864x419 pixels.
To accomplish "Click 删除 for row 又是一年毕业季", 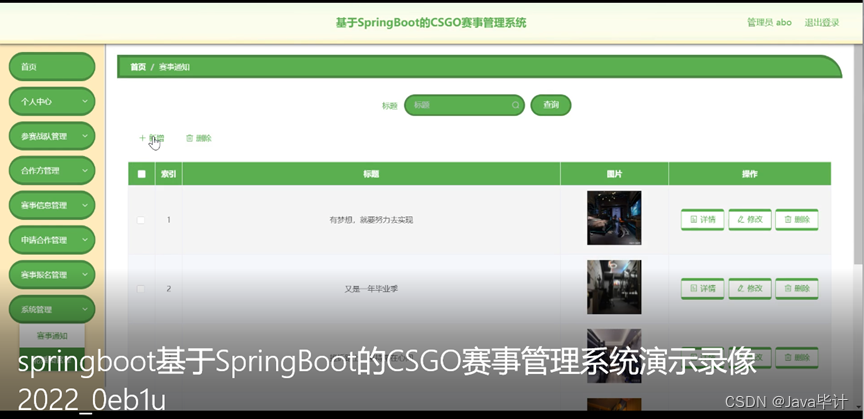I will tap(797, 288).
